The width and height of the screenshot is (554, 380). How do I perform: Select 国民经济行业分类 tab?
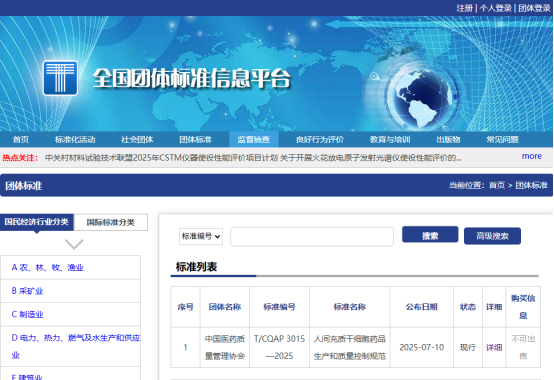pos(36,222)
